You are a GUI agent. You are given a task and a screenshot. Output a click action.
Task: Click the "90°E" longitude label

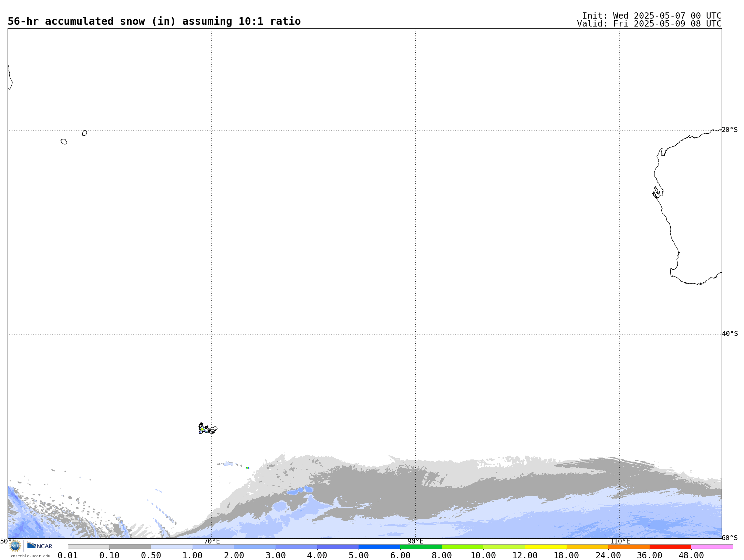(x=415, y=541)
